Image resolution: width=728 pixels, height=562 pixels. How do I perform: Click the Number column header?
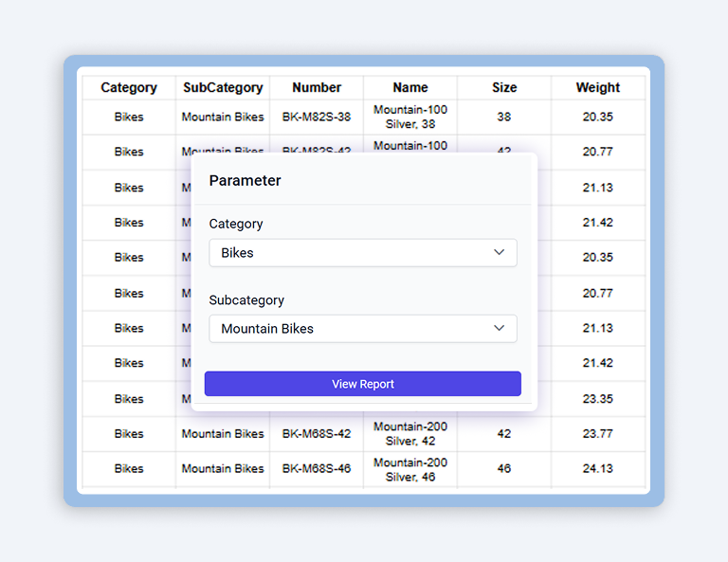(317, 87)
